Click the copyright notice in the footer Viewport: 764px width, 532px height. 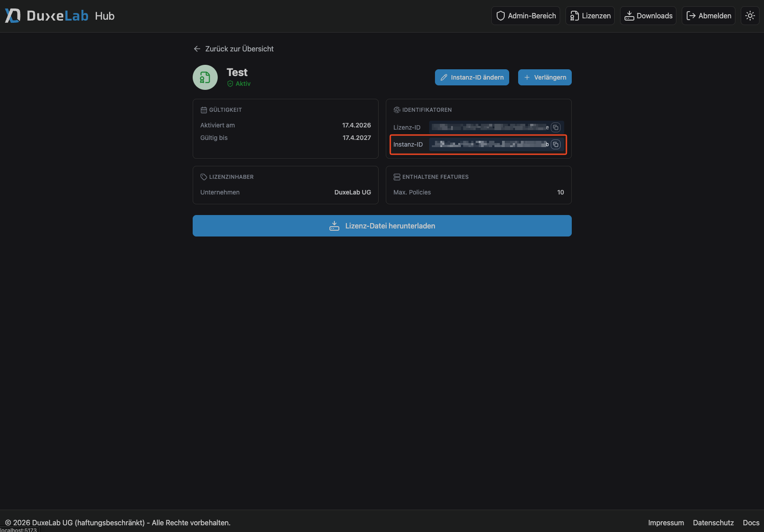pyautogui.click(x=118, y=523)
